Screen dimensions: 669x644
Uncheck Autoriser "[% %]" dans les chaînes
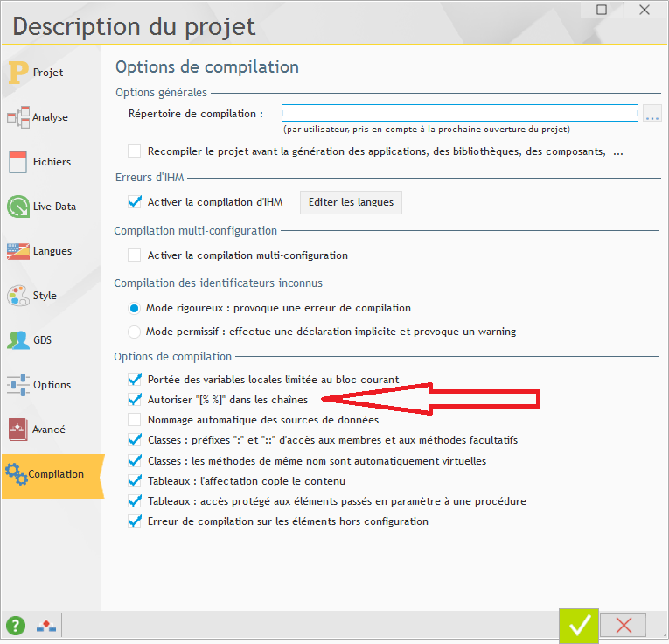pyautogui.click(x=134, y=399)
